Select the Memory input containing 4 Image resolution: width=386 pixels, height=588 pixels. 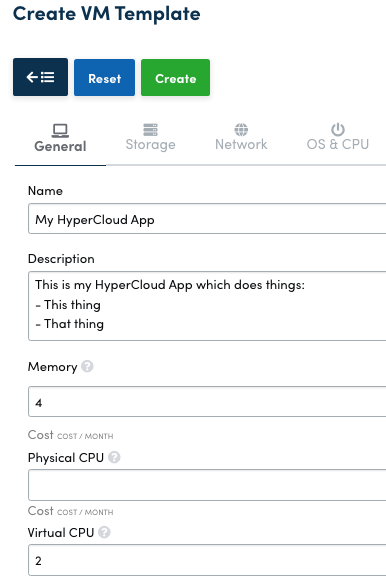[207, 402]
